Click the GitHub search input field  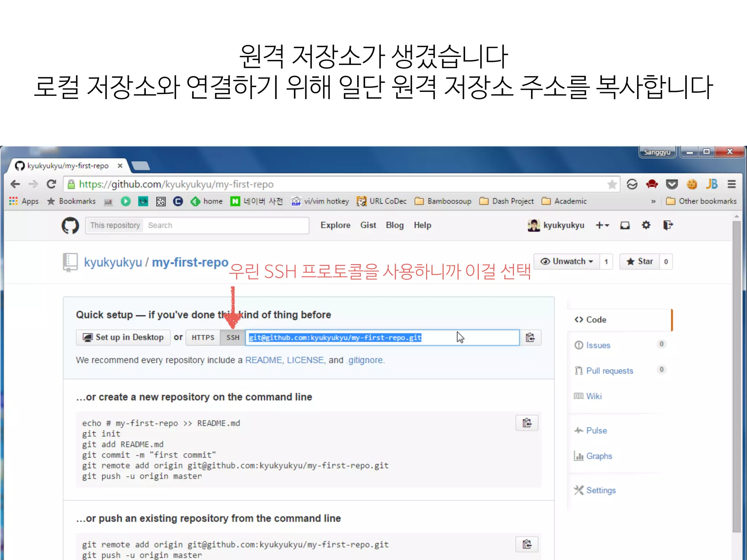226,225
